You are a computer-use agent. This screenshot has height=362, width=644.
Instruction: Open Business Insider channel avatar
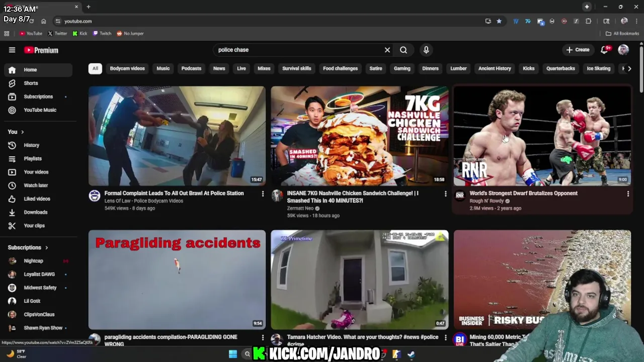click(x=460, y=339)
